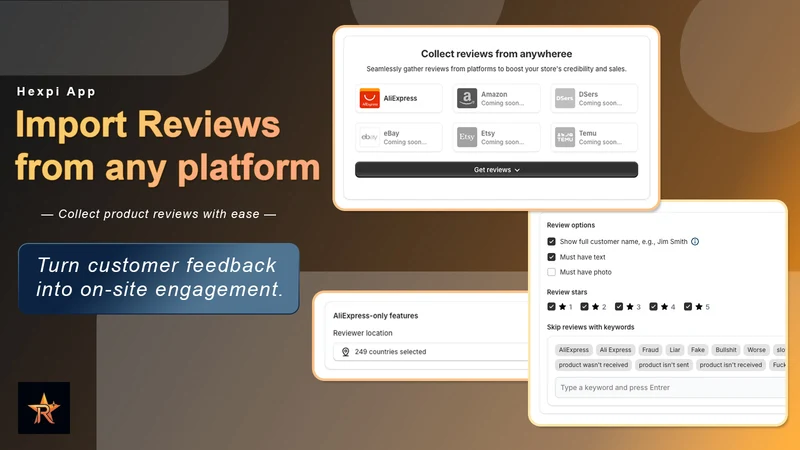Viewport: 800px width, 450px height.
Task: Click the 'Worse' keyword tag
Action: (756, 349)
